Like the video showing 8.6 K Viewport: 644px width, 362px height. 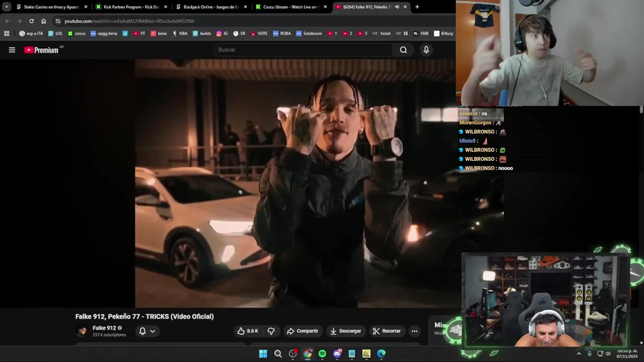(248, 331)
